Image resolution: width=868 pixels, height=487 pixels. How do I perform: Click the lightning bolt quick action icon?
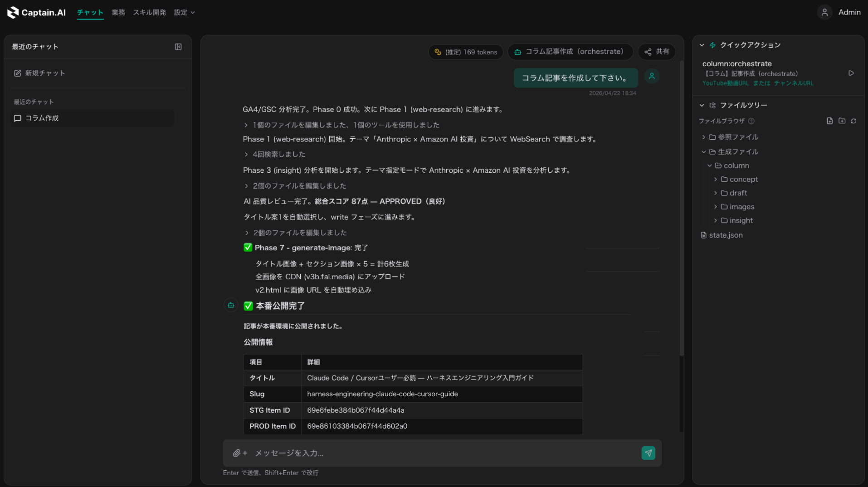pyautogui.click(x=712, y=45)
